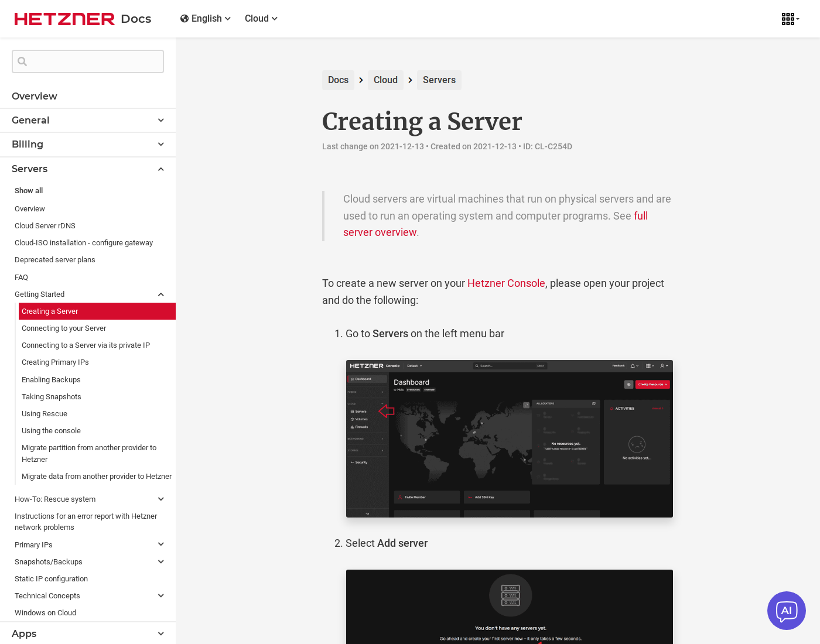Open Enabling Backups page

[x=51, y=380]
